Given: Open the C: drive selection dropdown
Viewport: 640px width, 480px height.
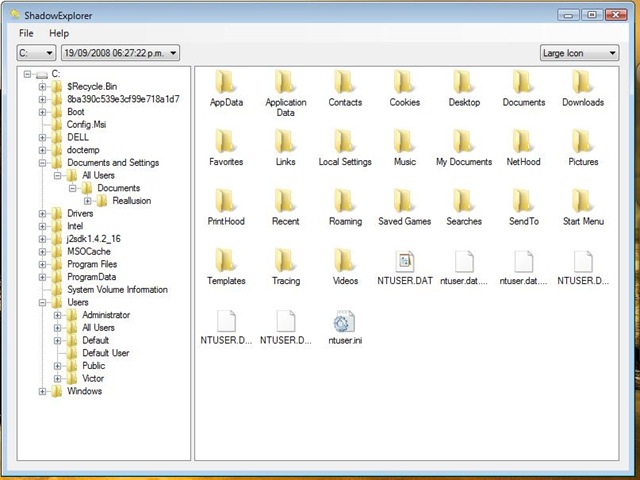Looking at the screenshot, I should [36, 53].
